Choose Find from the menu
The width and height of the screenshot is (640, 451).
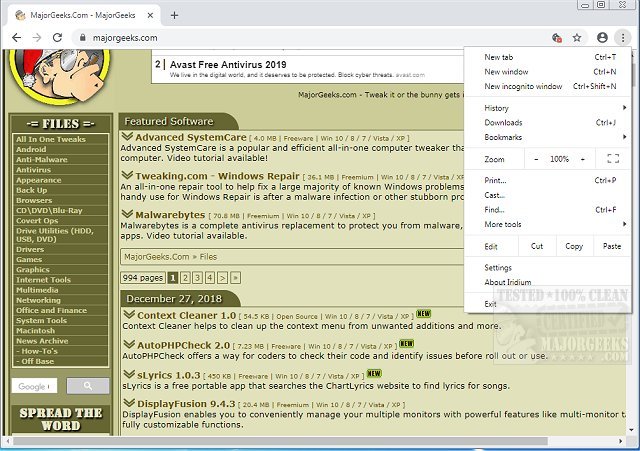(548, 210)
